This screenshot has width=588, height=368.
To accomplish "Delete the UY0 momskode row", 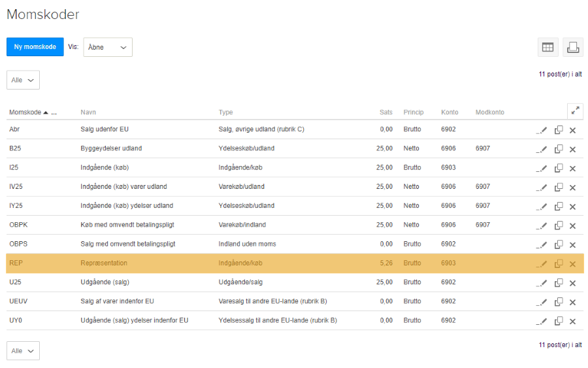I will tap(572, 321).
